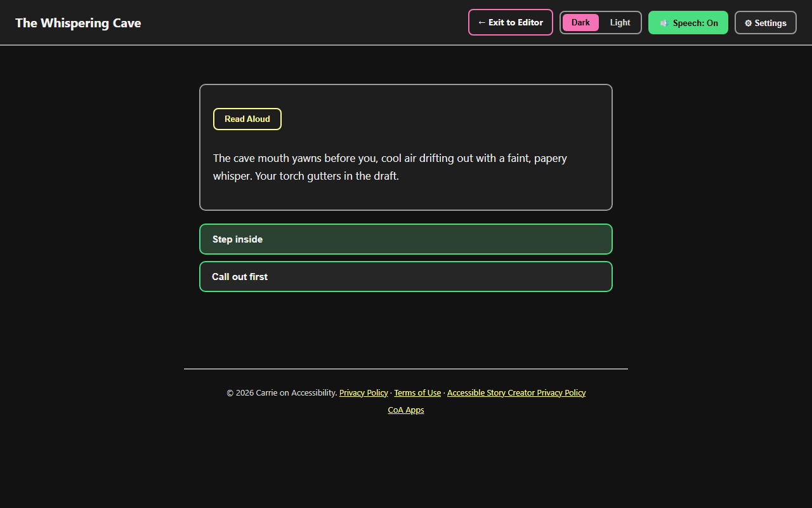Exit to Editor from the story preview
This screenshot has width=812, height=508.
(x=511, y=22)
